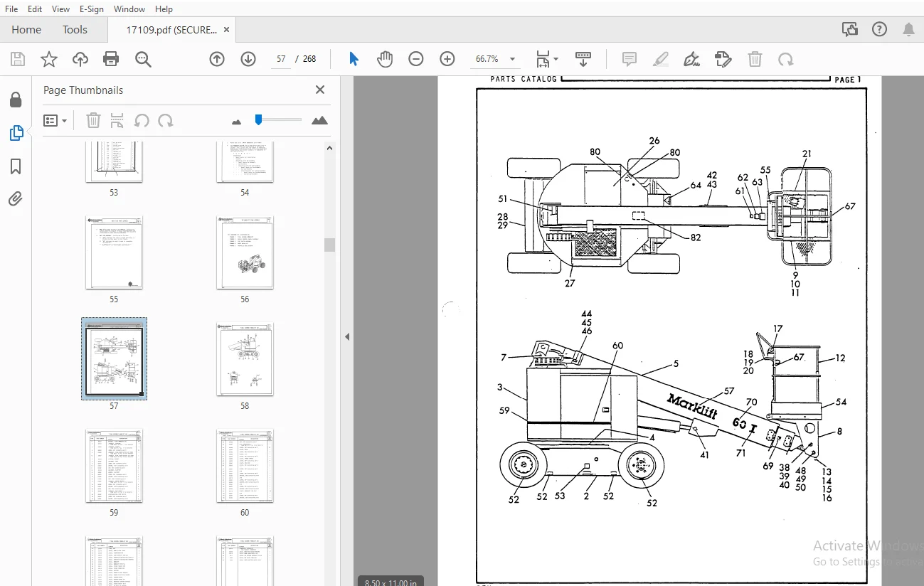This screenshot has height=586, width=924.
Task: Activate the Selection arrow tool
Action: 354,59
